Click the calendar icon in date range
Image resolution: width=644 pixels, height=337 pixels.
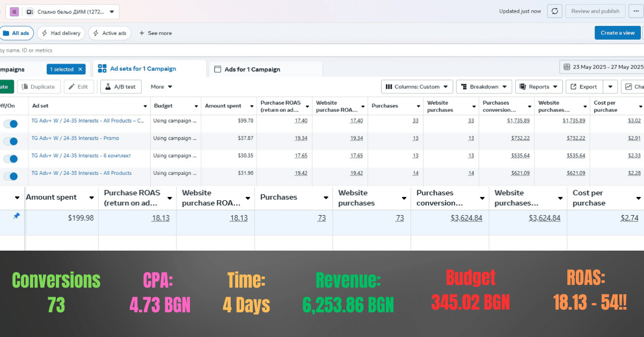tap(567, 67)
